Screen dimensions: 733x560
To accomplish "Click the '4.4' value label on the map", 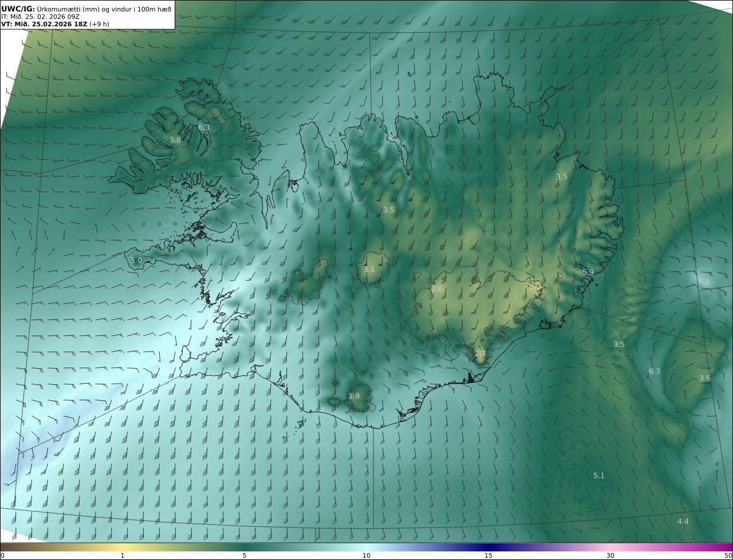I will [683, 521].
